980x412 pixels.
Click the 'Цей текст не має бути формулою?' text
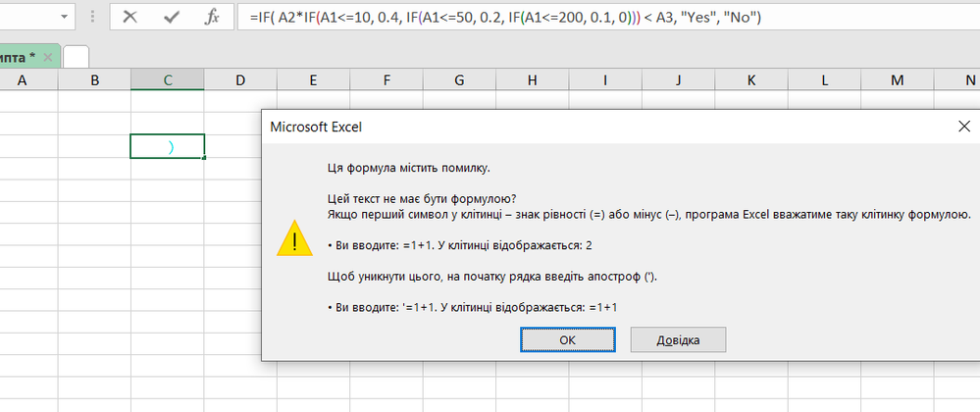pyautogui.click(x=421, y=199)
